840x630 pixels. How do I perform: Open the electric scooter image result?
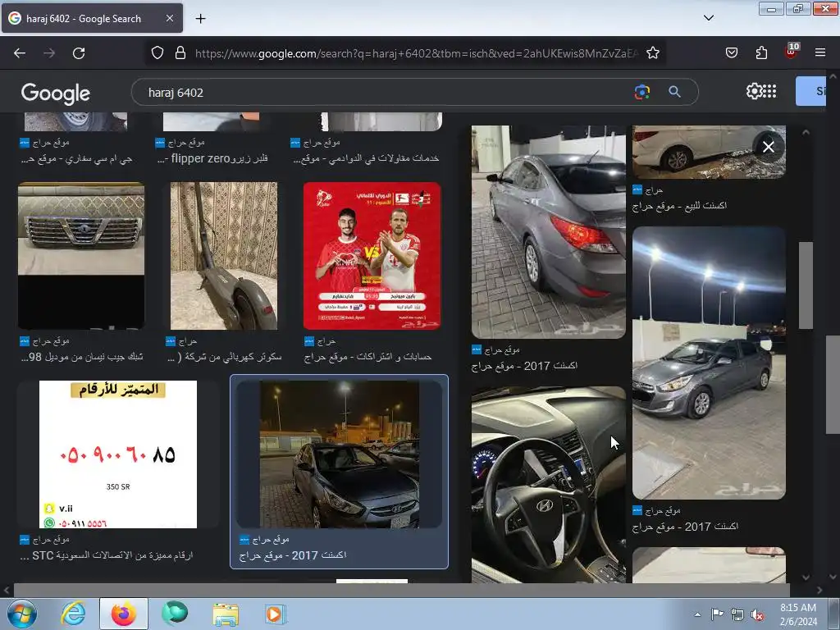pos(224,256)
